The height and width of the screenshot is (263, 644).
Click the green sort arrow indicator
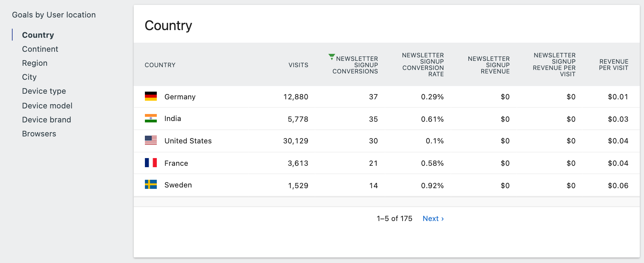point(331,57)
